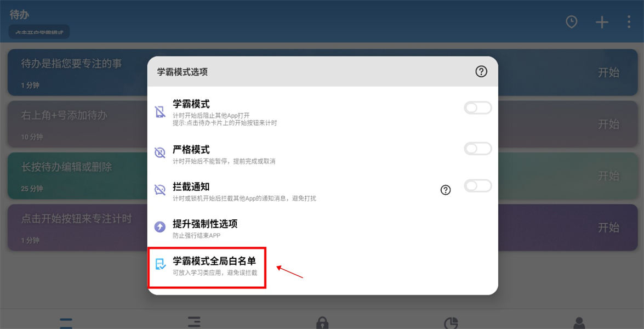Open help icon in 学霸模式选项 header
644x329 pixels.
tap(481, 71)
